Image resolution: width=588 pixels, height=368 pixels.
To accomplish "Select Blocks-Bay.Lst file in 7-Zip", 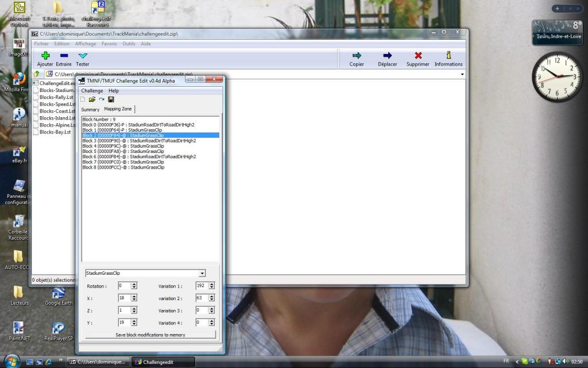I will pyautogui.click(x=52, y=132).
